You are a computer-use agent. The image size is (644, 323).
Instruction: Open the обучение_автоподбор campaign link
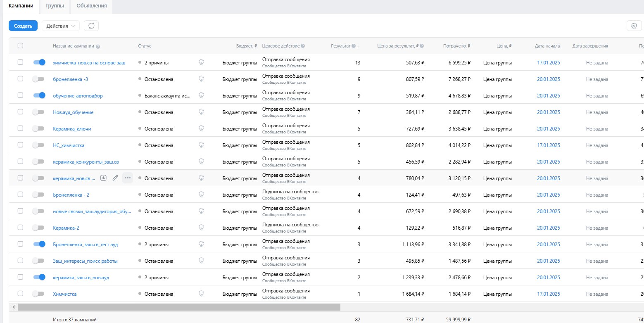pyautogui.click(x=78, y=96)
